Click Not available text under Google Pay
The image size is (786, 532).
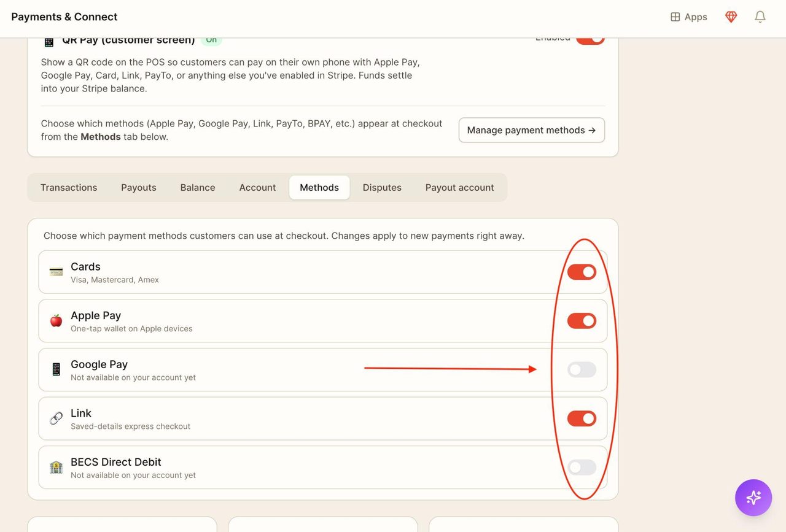tap(133, 377)
